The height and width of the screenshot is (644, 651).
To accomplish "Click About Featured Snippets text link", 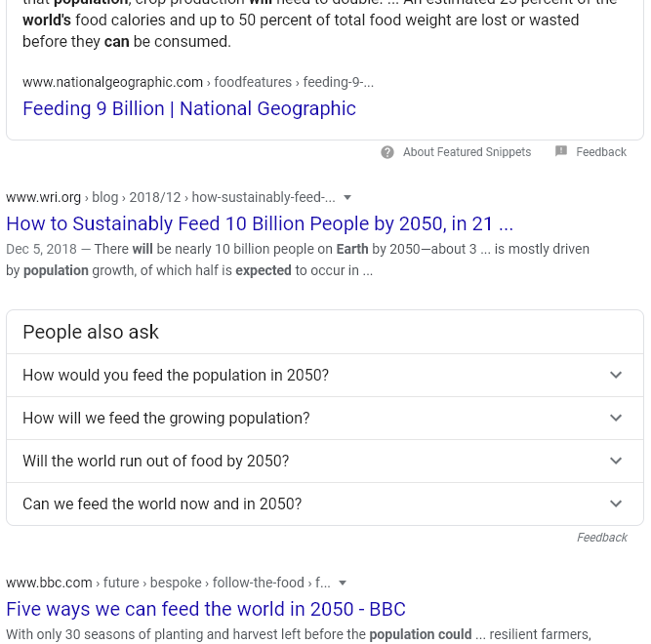I will pyautogui.click(x=467, y=152).
